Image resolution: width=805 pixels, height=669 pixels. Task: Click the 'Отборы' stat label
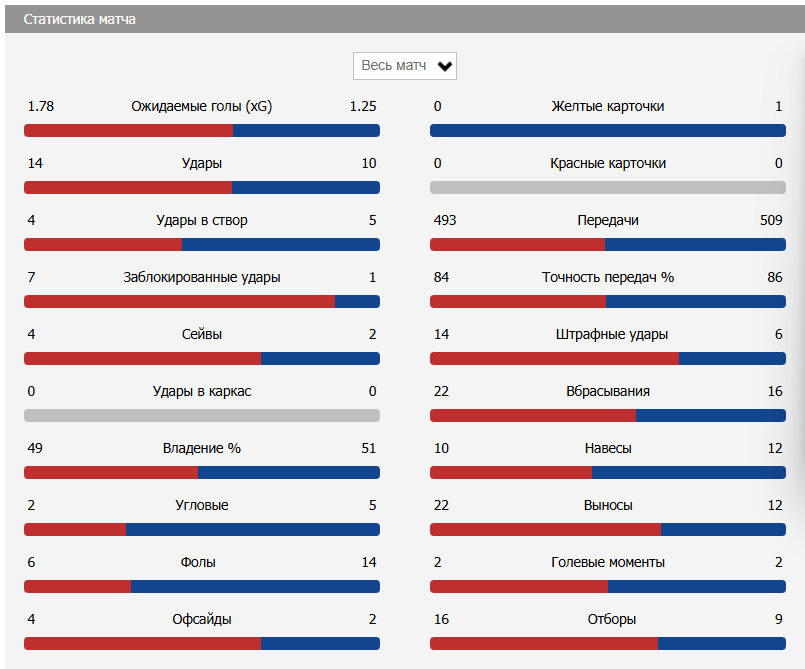[x=607, y=619]
